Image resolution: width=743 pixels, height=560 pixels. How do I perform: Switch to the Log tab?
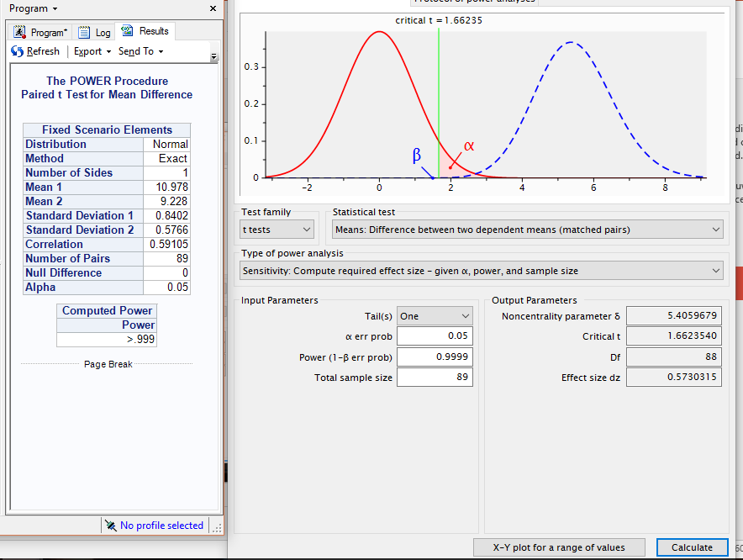pyautogui.click(x=94, y=33)
